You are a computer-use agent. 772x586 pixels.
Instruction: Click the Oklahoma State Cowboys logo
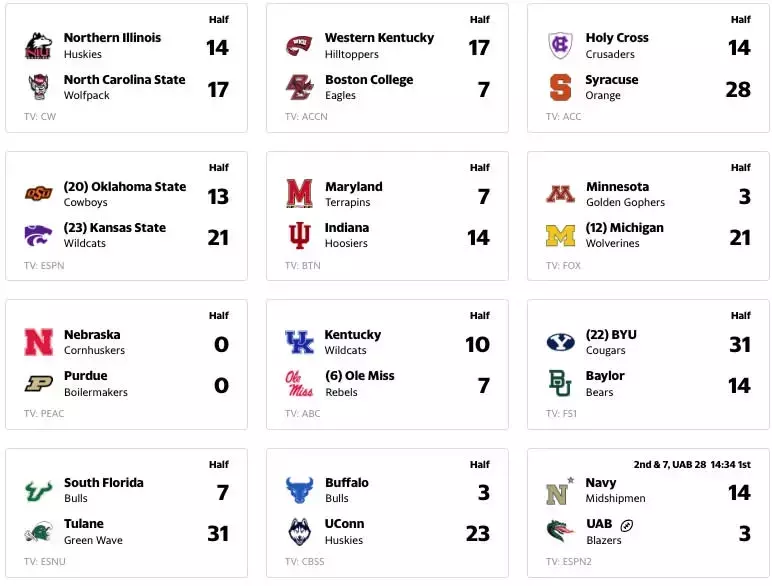point(38,194)
